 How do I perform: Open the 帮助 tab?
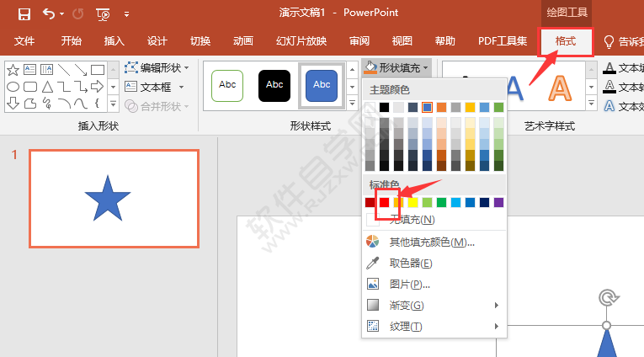(x=445, y=41)
